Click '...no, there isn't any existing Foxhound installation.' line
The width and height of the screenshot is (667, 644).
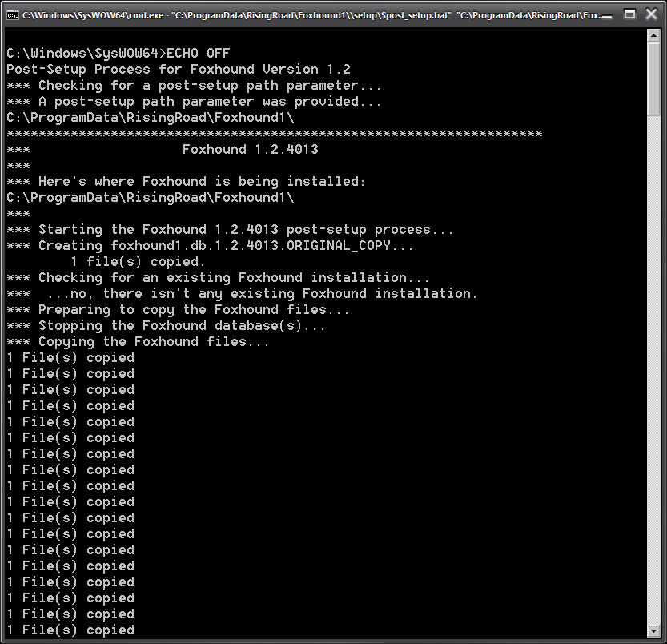coord(242,294)
